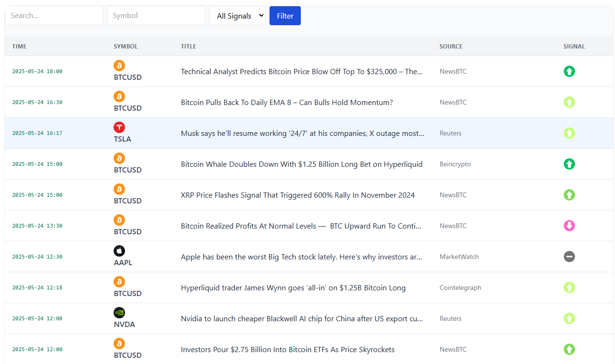Click NewsBTC source in the 18:00 row
The height and width of the screenshot is (364, 615).
click(x=453, y=71)
